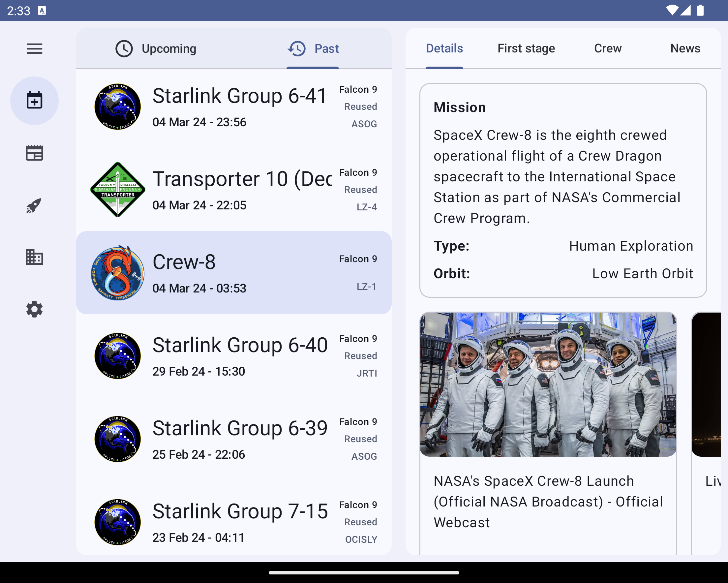The width and height of the screenshot is (728, 583).
Task: Click the clock icon next to Upcoming
Action: point(124,49)
